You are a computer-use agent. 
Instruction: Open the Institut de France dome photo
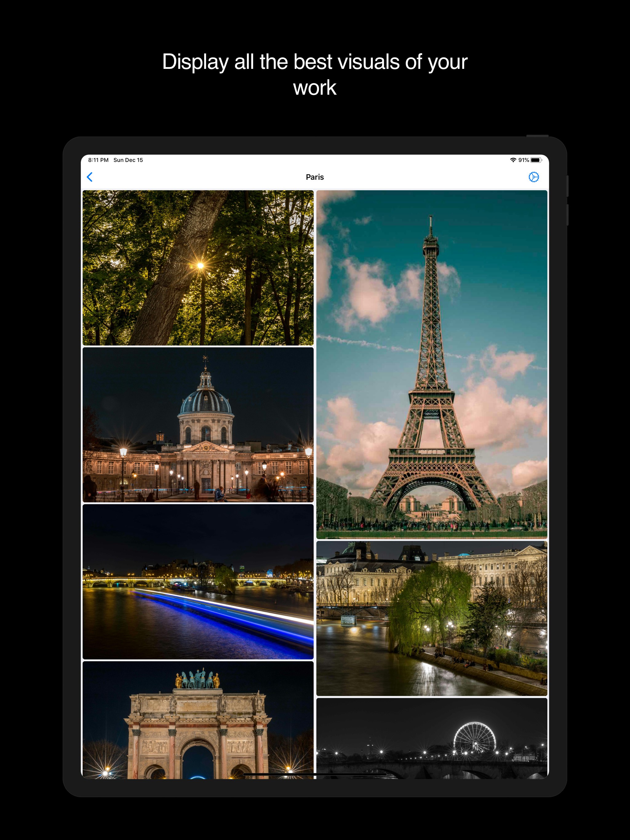click(197, 425)
